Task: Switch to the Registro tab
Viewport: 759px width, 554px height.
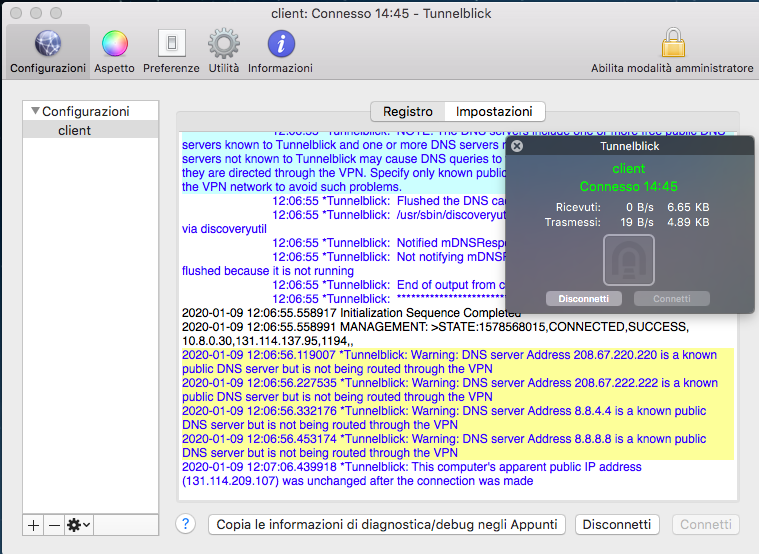Action: click(x=407, y=112)
